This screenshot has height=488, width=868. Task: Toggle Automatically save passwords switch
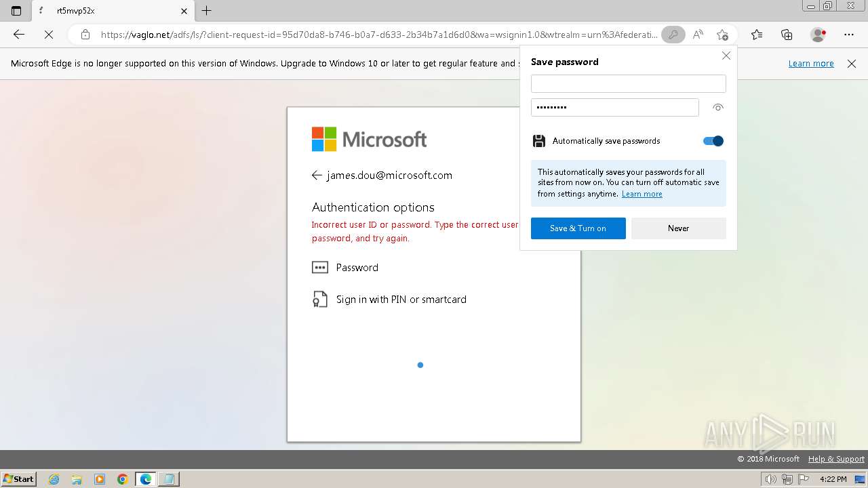pyautogui.click(x=713, y=141)
